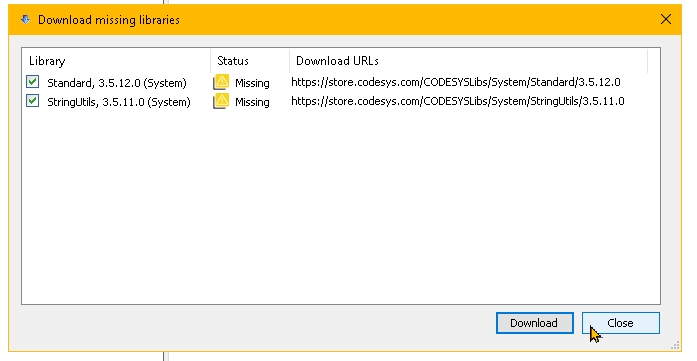
Task: Dismiss the dialog using the Close button
Action: [621, 323]
